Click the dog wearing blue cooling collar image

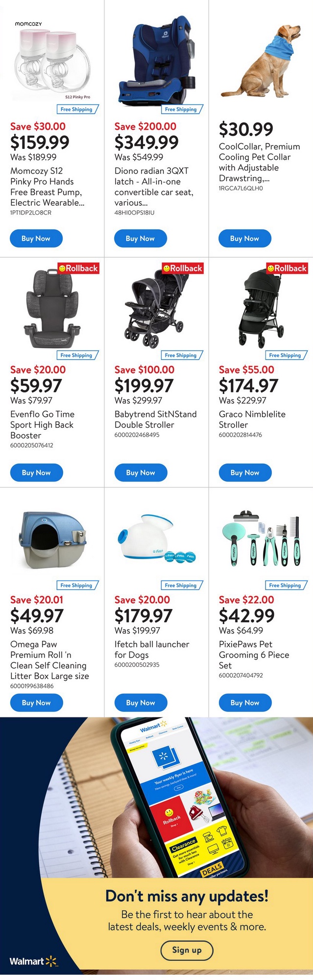tap(261, 61)
